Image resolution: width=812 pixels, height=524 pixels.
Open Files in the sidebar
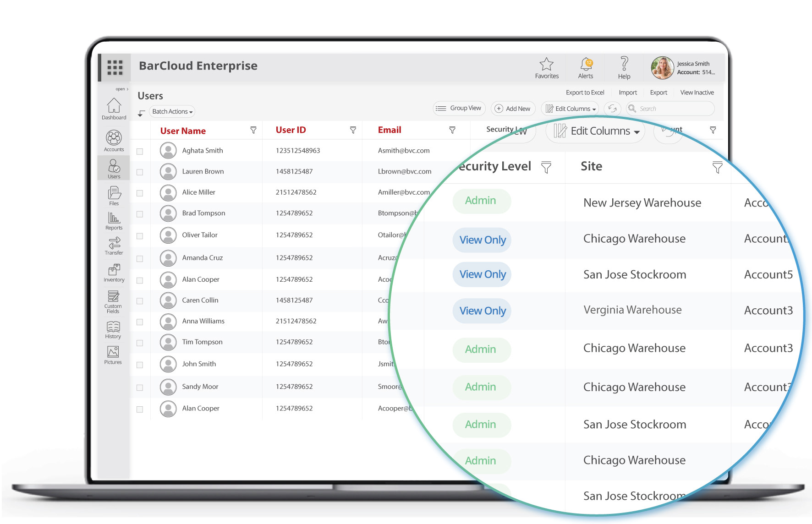point(114,196)
